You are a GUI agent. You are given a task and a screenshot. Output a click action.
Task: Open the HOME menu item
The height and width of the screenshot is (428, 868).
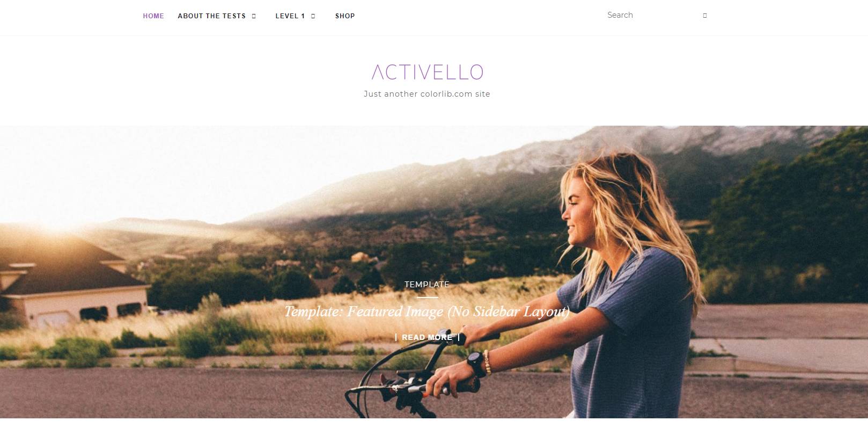[153, 16]
